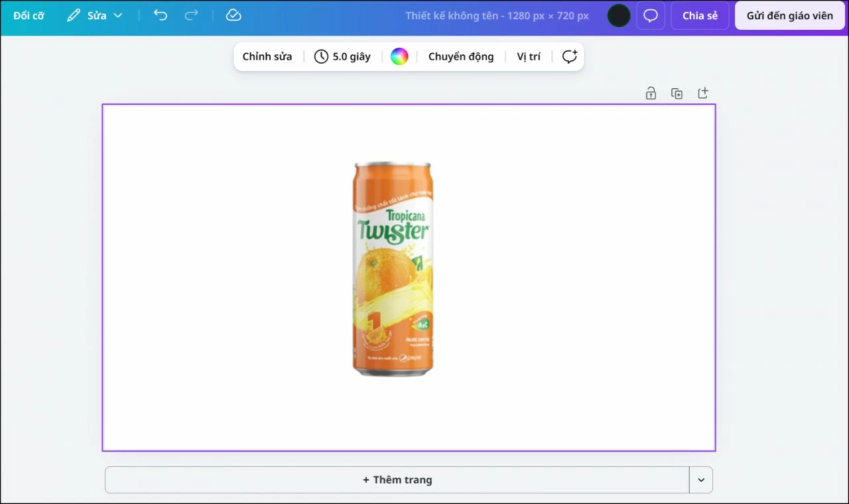
Task: Open the Vị trí position panel
Action: (x=529, y=56)
